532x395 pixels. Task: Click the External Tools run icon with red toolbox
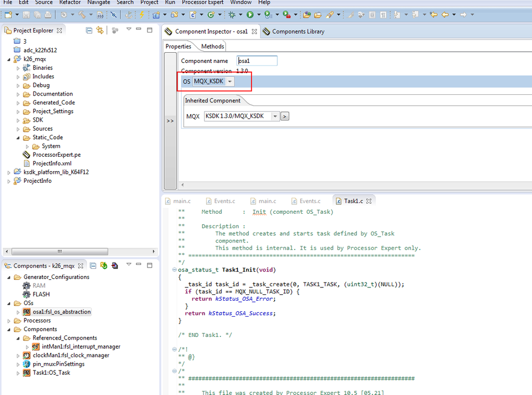coord(287,14)
